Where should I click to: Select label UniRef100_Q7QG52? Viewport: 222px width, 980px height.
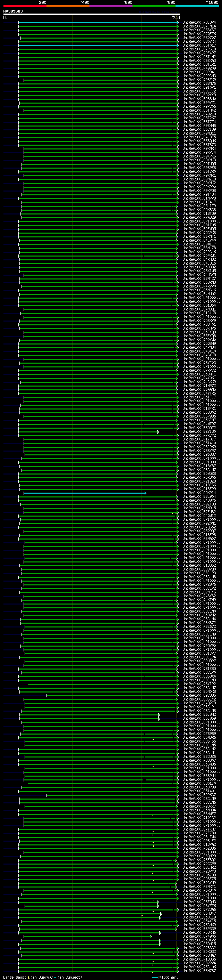tap(199, 527)
